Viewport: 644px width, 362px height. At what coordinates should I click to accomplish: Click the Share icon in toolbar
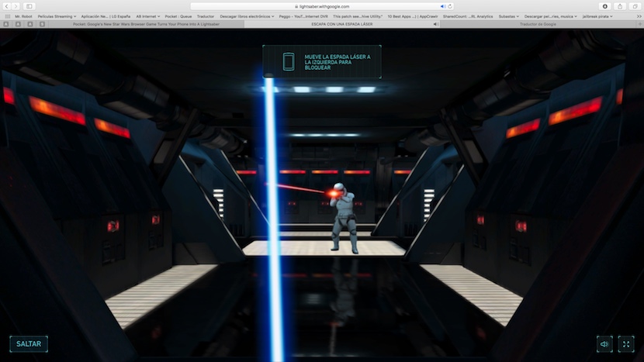click(620, 6)
